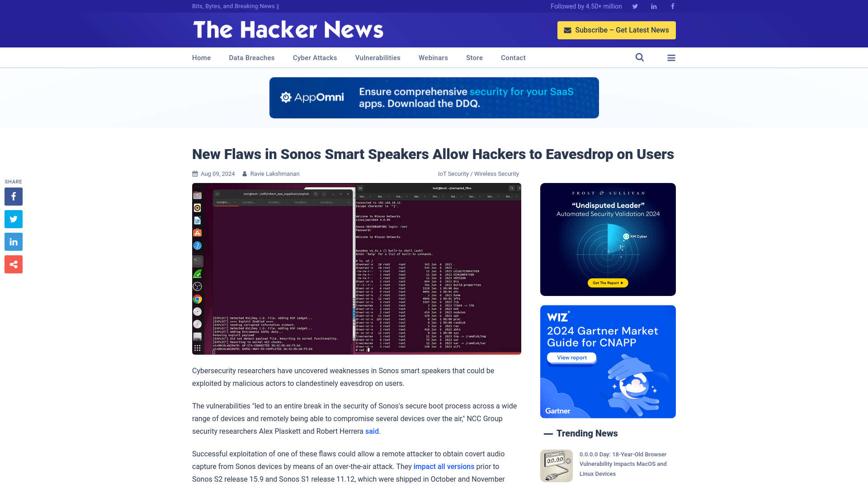Expand the Store navigation dropdown
868x488 pixels.
474,57
